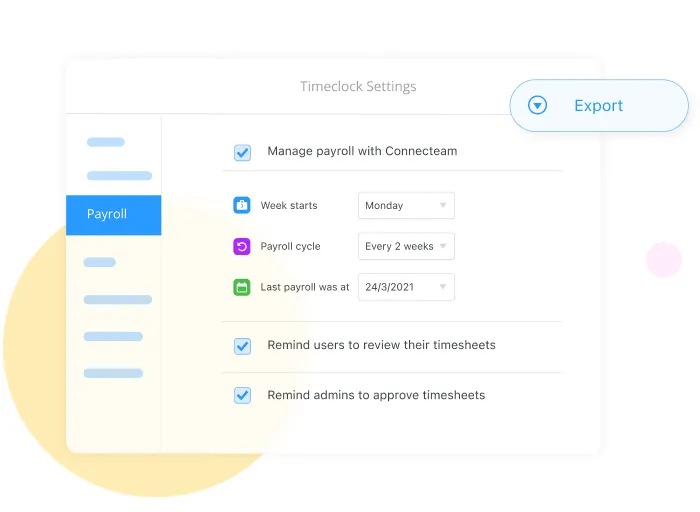Select the second sidebar item above Payroll
This screenshot has height=512, width=700.
119,176
